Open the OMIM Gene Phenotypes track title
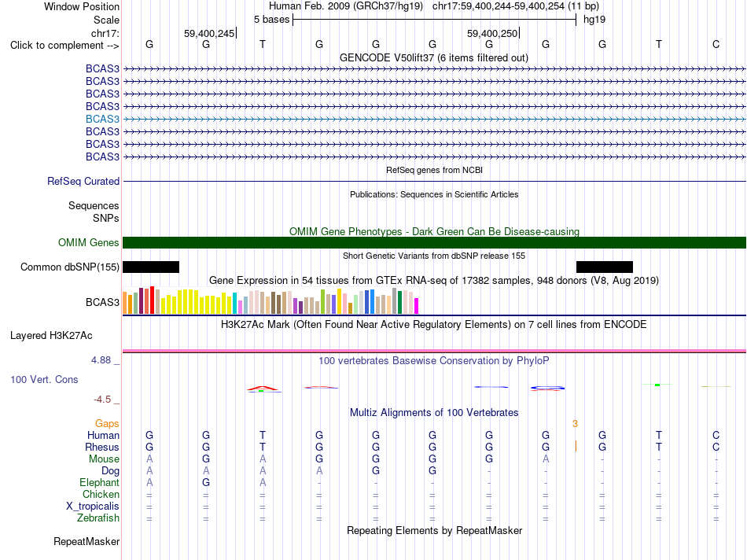 tap(434, 231)
